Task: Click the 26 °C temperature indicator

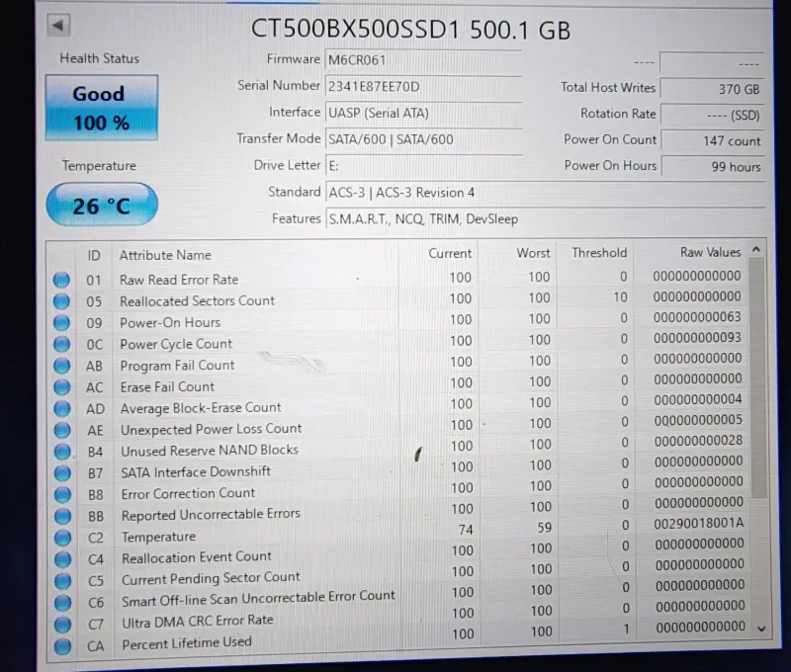Action: 102,205
